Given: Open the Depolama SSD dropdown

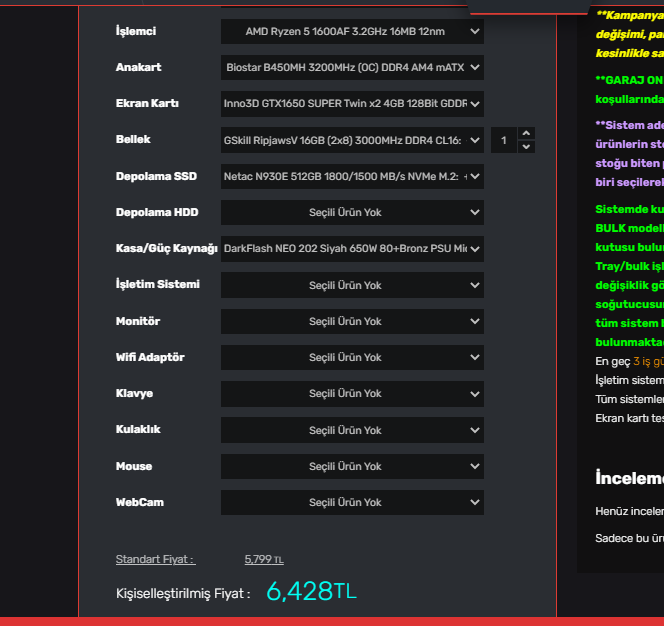Looking at the screenshot, I should tap(352, 176).
